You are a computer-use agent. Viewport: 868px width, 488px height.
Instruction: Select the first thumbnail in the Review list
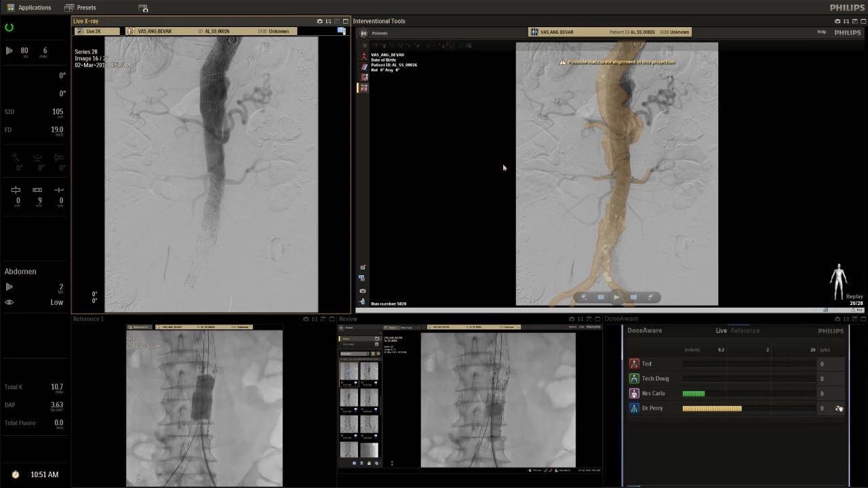(x=349, y=371)
